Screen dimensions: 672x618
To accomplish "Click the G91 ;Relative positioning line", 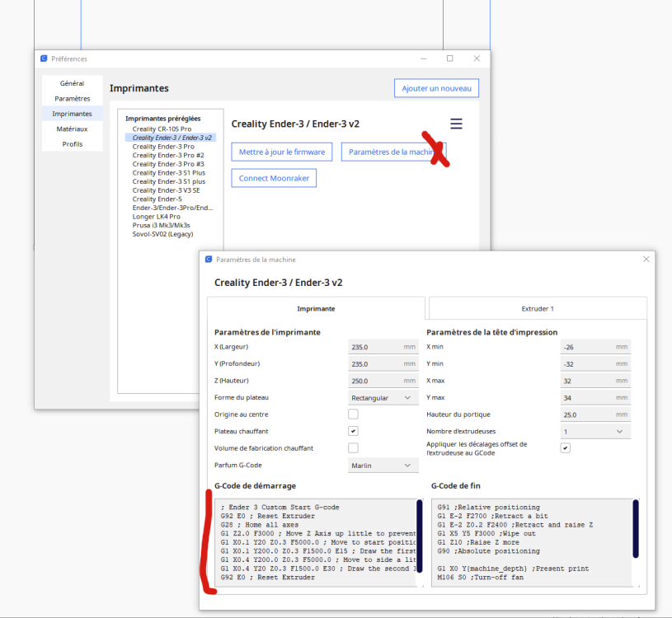I will 489,507.
